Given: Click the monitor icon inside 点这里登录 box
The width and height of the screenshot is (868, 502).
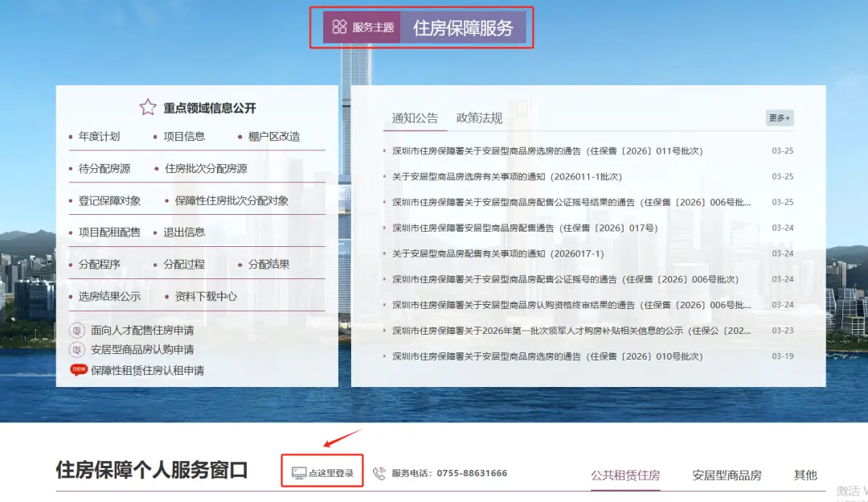Looking at the screenshot, I should pos(297,473).
